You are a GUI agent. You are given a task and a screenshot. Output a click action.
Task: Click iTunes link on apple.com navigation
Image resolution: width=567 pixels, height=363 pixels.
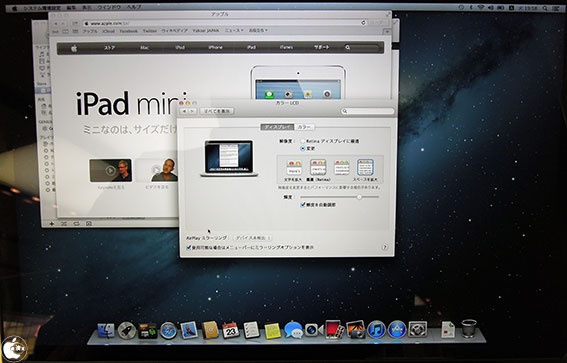click(x=286, y=47)
